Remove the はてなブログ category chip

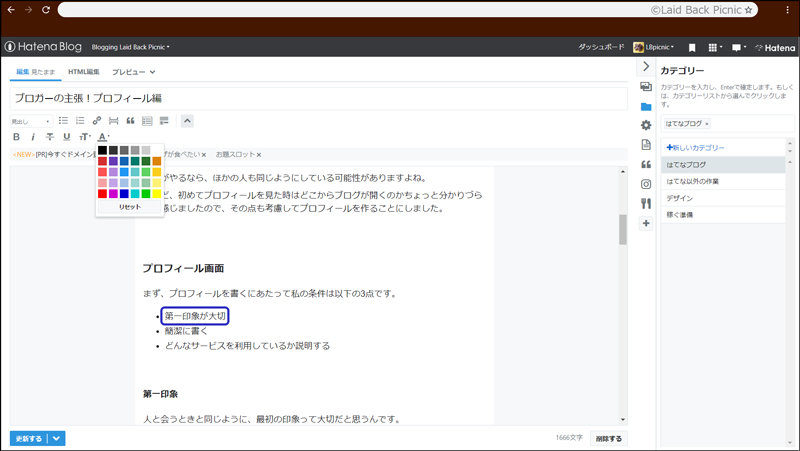(707, 124)
